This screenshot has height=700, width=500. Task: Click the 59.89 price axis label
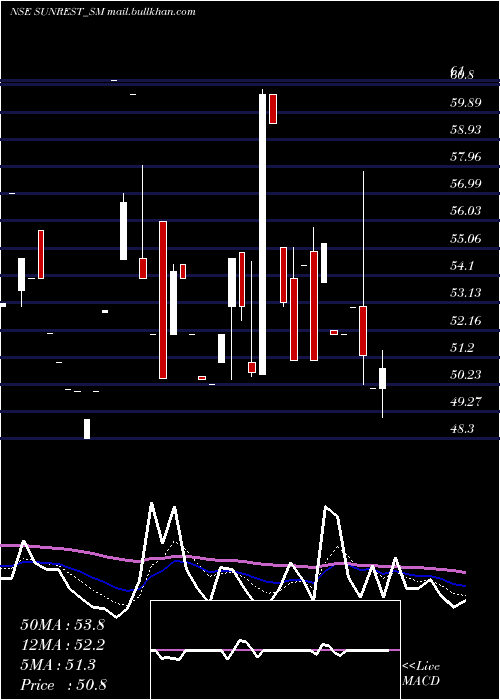(466, 103)
